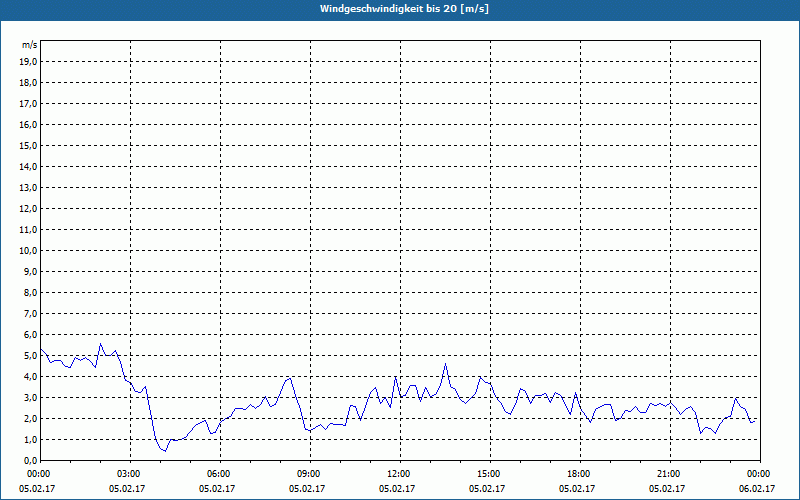Click the '6,0' y-axis label
The image size is (800, 500).
[30, 335]
